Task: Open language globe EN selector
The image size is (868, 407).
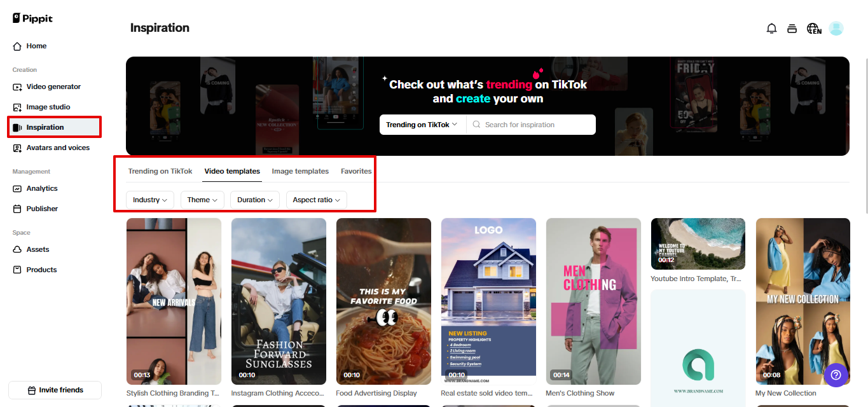Action: point(814,29)
